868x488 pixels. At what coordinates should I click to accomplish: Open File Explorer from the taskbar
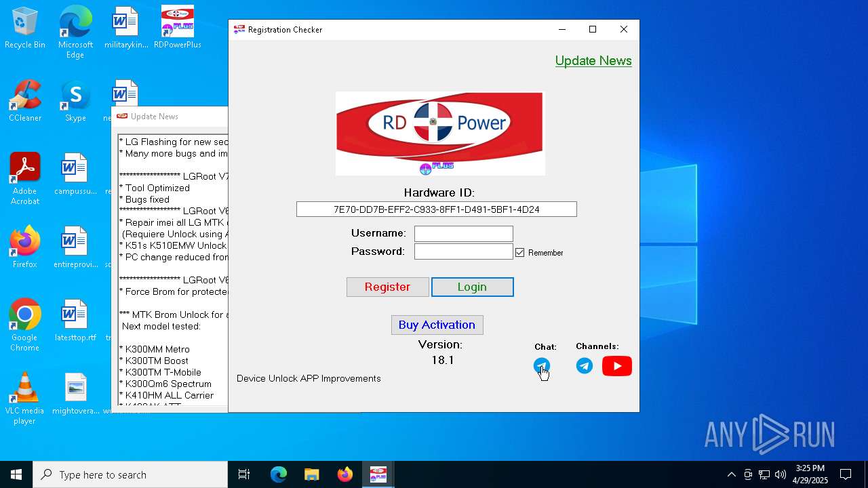point(312,474)
